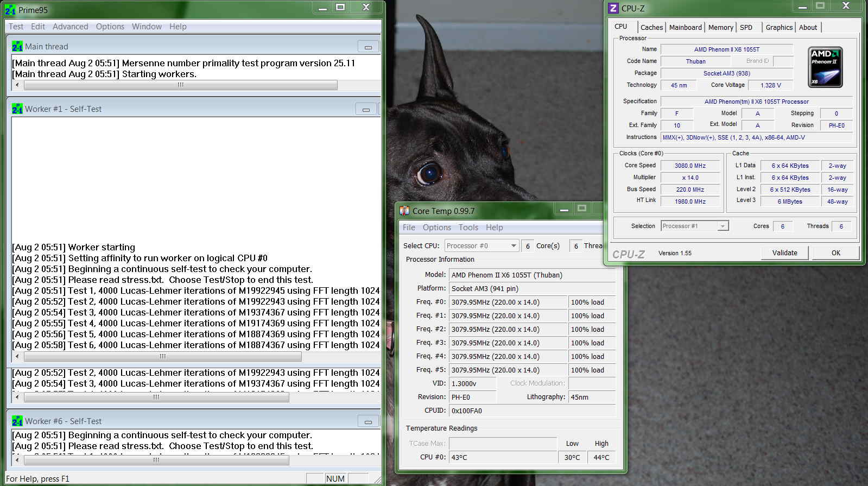Open the Graphics tab in CPU-Z
This screenshot has width=868, height=486.
coord(779,28)
